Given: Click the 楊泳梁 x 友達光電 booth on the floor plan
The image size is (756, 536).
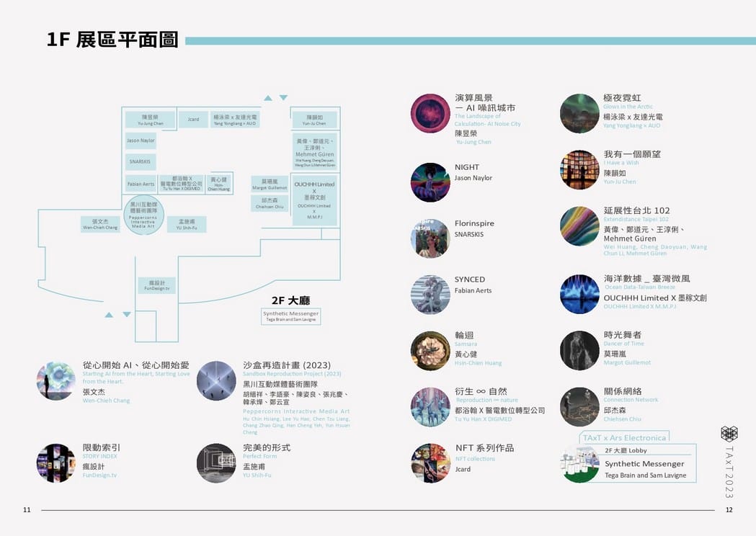Looking at the screenshot, I should (235, 120).
